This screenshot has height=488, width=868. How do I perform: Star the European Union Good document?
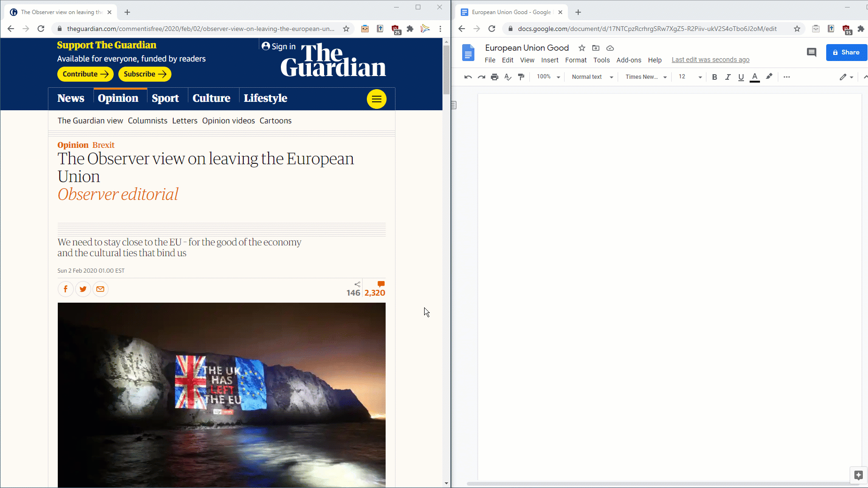(582, 48)
